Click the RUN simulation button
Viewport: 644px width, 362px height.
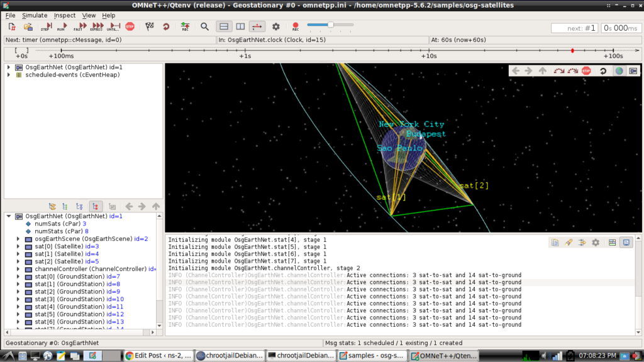(x=62, y=27)
